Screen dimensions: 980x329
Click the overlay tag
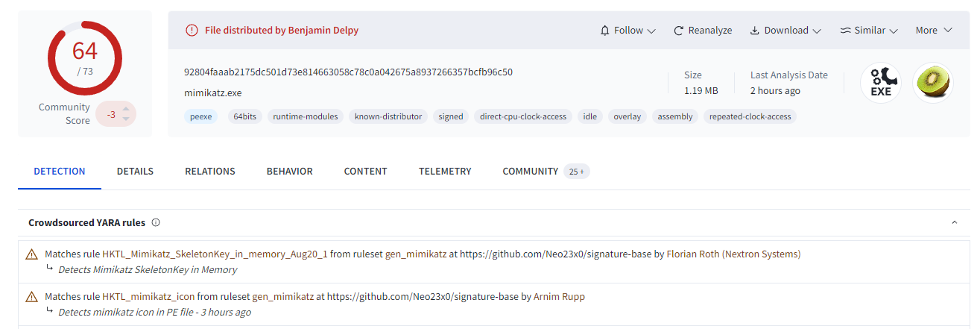pyautogui.click(x=627, y=116)
